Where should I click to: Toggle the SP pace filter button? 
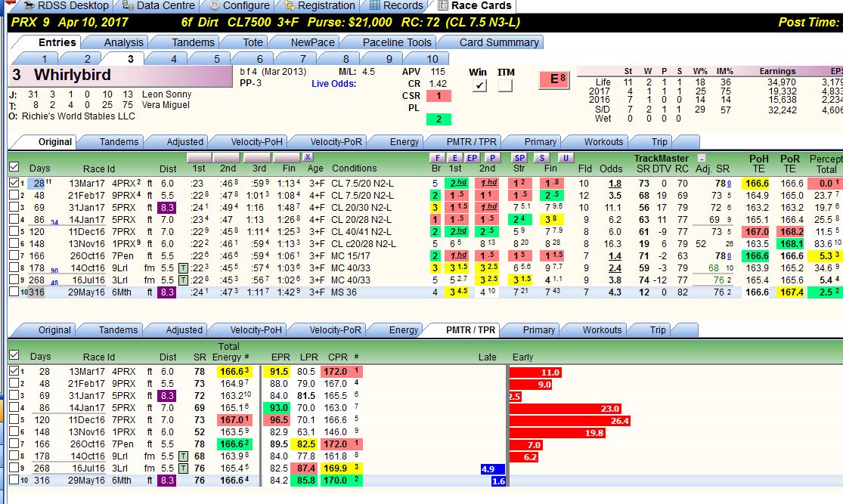(x=519, y=157)
